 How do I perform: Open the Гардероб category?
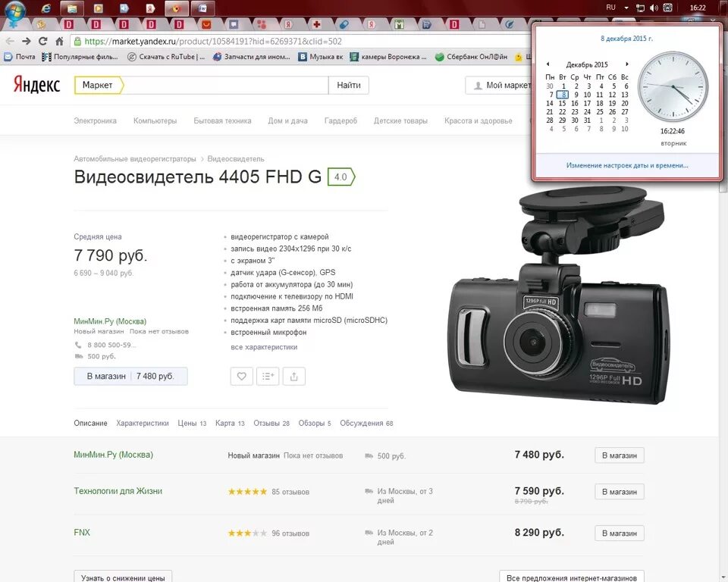[x=340, y=120]
